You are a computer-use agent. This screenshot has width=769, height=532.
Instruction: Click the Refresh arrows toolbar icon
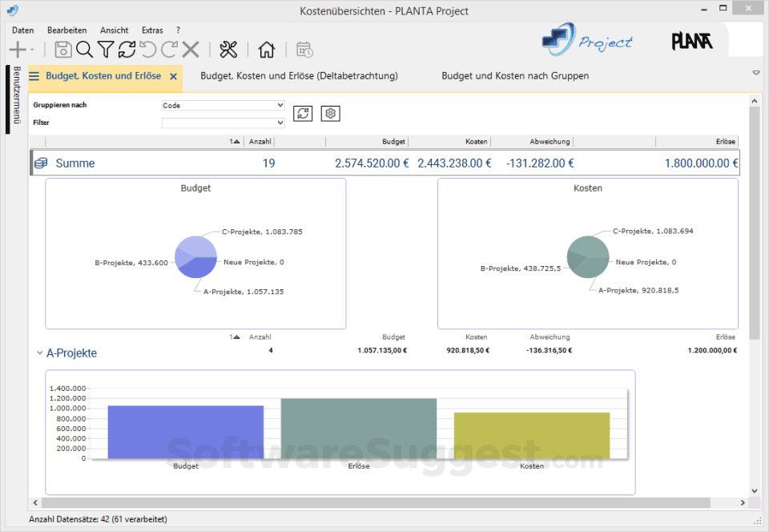coord(127,50)
